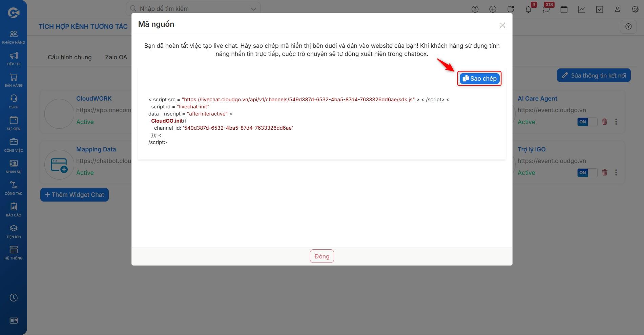This screenshot has width=644, height=335.
Task: Switch to the Zalo OA tab
Action: (116, 57)
